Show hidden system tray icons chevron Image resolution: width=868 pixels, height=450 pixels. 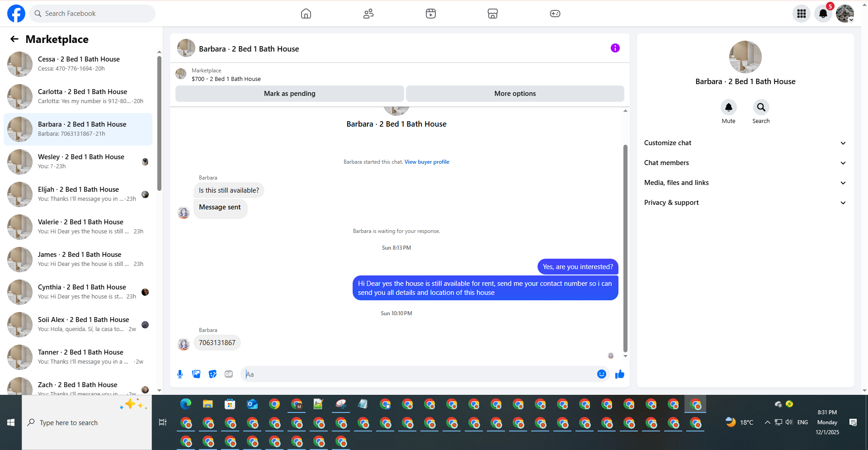[x=767, y=422]
